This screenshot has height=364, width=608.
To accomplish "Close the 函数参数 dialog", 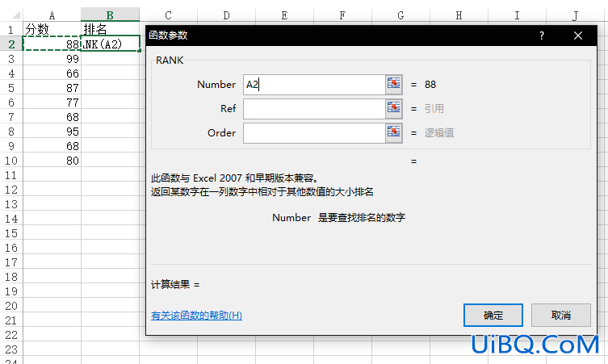I will [x=578, y=36].
